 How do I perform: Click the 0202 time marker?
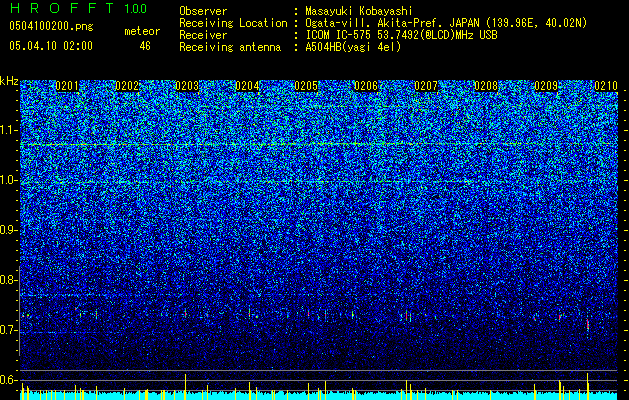click(127, 86)
